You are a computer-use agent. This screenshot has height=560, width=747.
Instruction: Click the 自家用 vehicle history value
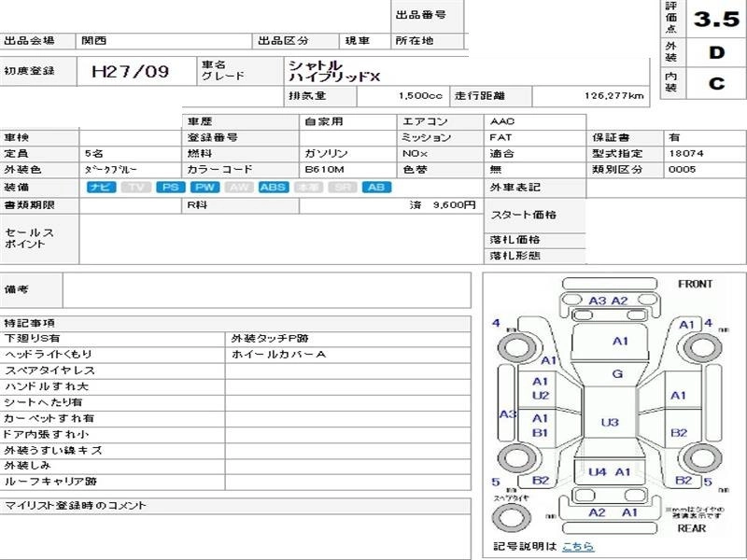click(x=324, y=121)
